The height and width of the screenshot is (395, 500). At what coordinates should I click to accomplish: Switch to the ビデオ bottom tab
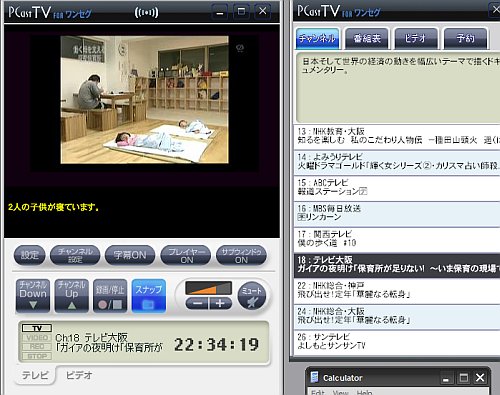[79, 375]
